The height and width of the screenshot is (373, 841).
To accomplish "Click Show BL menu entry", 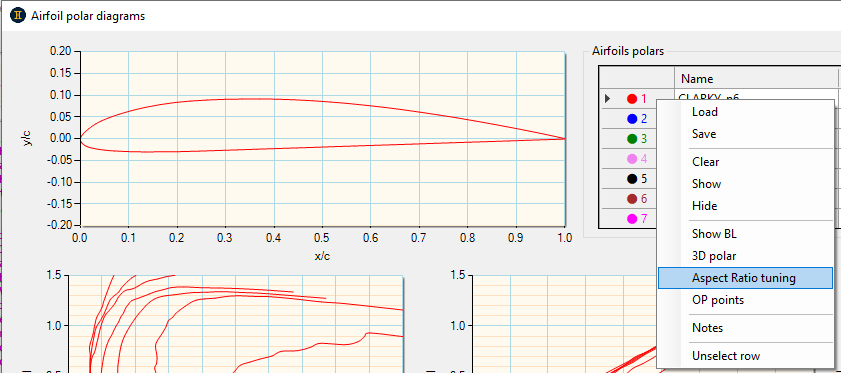I will pyautogui.click(x=746, y=234).
